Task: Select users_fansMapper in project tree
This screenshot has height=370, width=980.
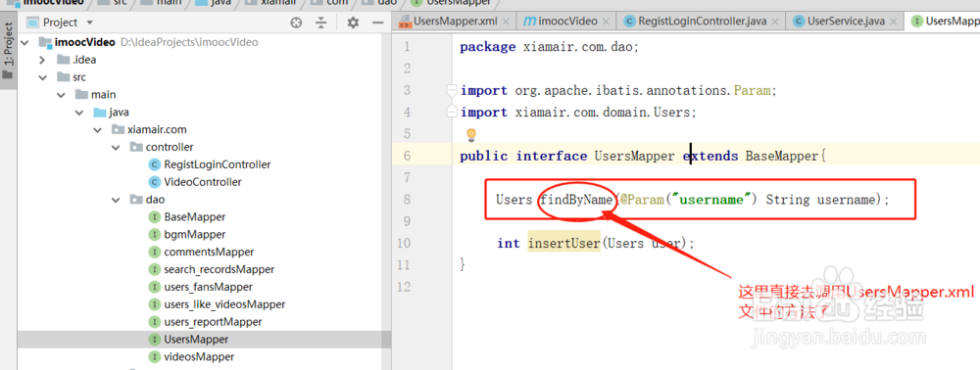Action: [x=201, y=287]
